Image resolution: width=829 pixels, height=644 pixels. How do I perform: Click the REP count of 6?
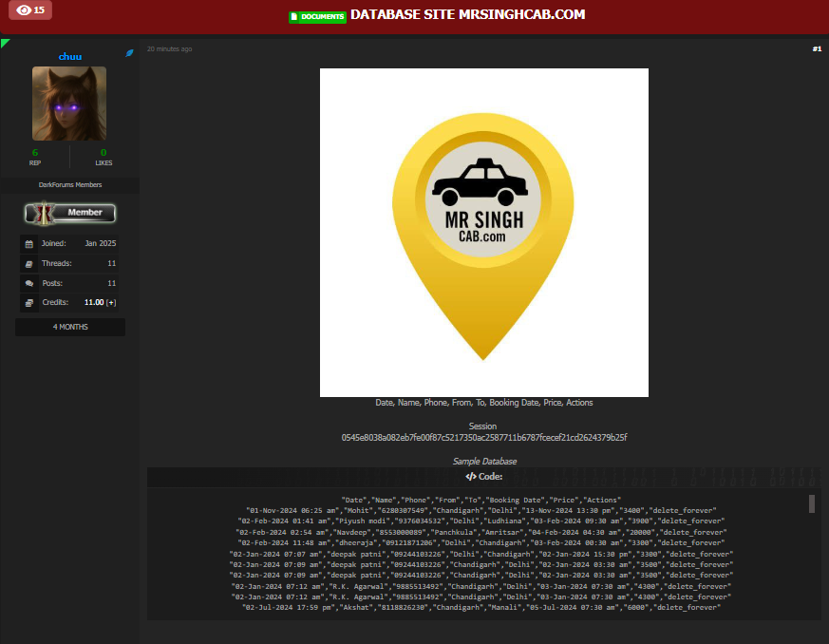click(35, 152)
